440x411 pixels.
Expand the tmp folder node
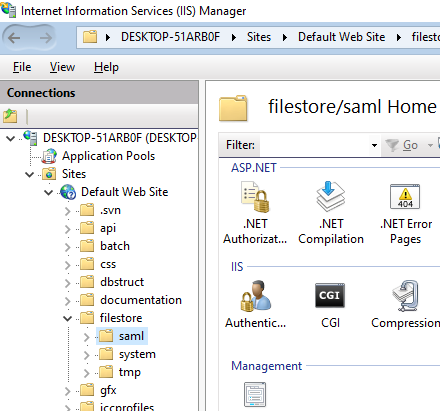(87, 373)
